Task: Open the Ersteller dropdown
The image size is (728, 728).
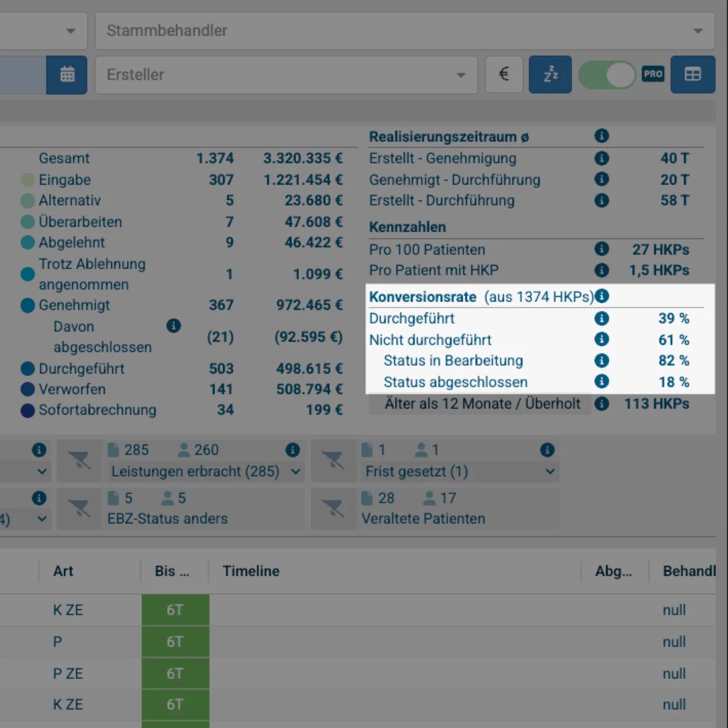Action: (x=287, y=75)
